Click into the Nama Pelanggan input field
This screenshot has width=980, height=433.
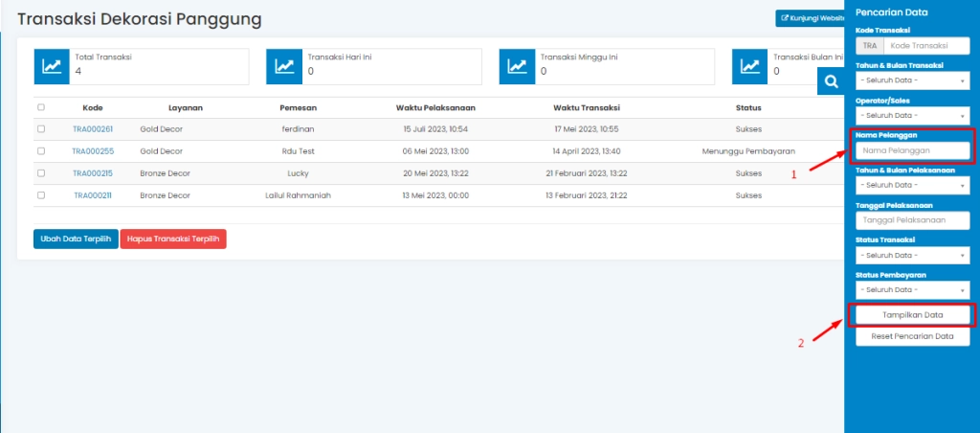tap(912, 150)
